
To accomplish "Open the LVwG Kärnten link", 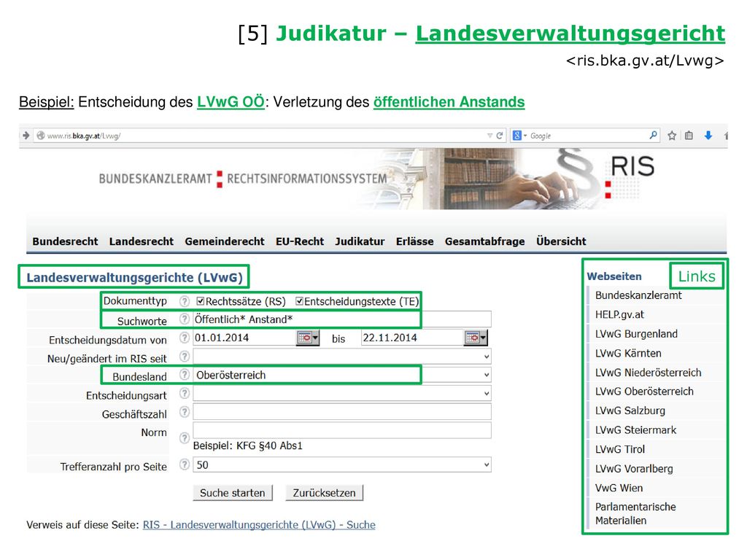I will click(628, 354).
